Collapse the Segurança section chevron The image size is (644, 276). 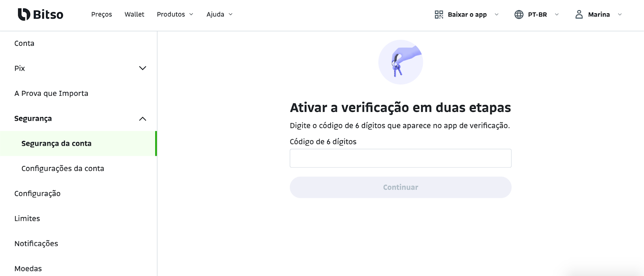click(x=142, y=119)
